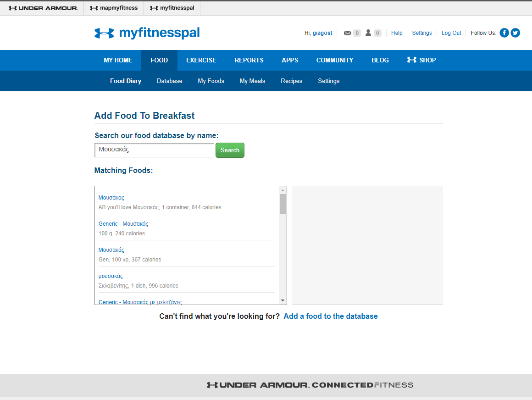Open food Settings in the submenu

pos(328,81)
